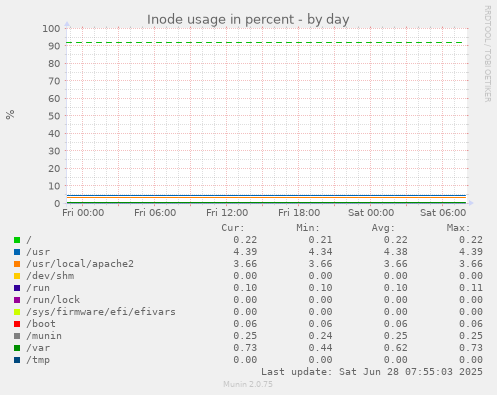
Task: Click the / minimum value 0.21
Action: [320, 240]
